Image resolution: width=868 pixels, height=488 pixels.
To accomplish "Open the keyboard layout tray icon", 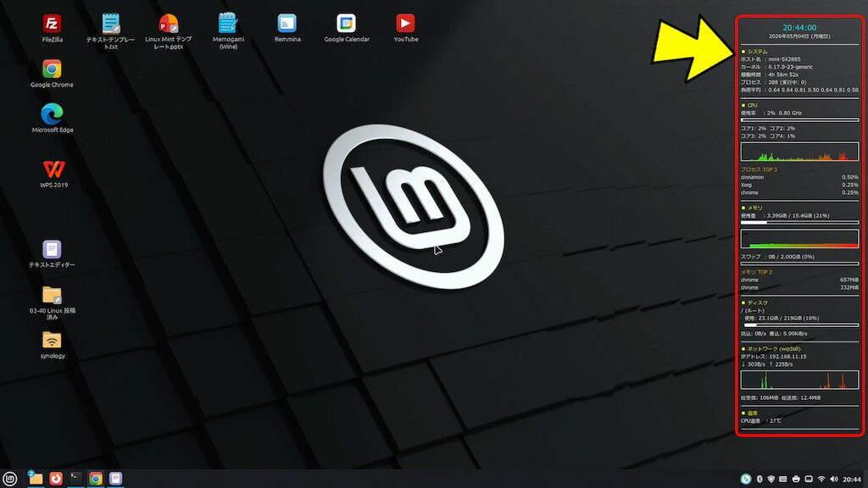I will 782,480.
